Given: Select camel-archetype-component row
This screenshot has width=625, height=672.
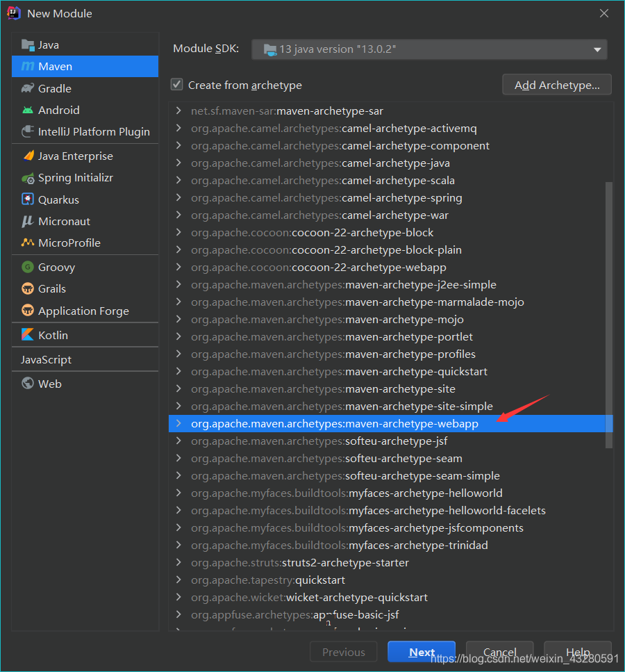Looking at the screenshot, I should [391, 146].
